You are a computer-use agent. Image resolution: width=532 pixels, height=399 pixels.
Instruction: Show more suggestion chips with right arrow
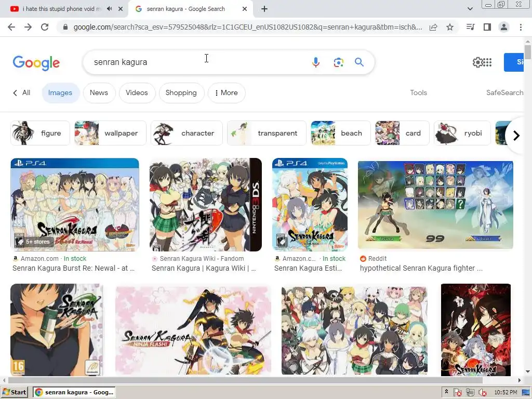click(x=516, y=136)
